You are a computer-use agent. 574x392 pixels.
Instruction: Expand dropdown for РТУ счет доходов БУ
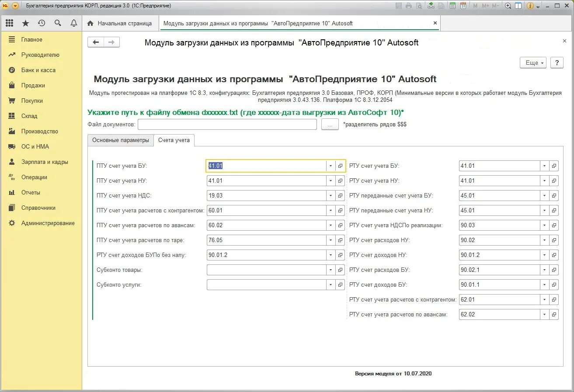545,285
